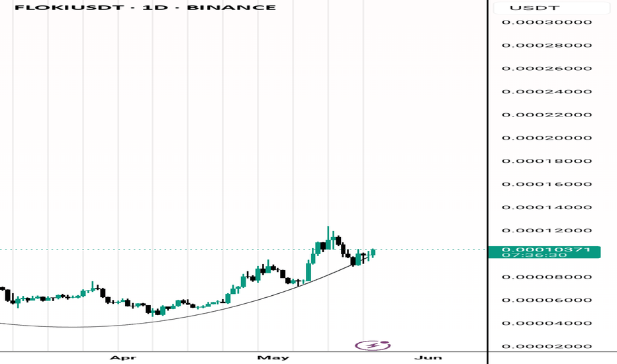Click the 0.00020000 price axis label
Viewport: 617px width, 364px height.
(x=547, y=138)
